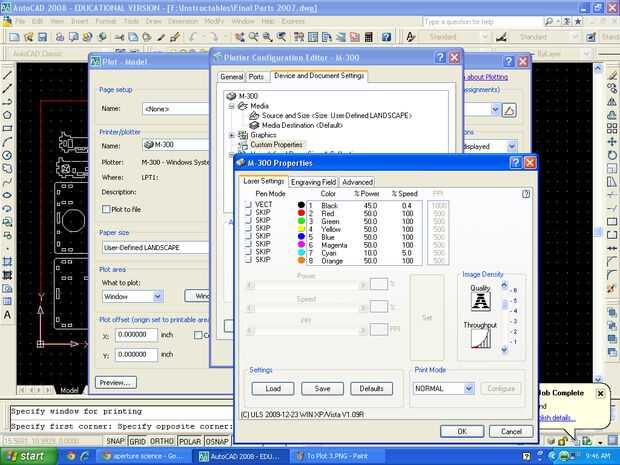Image resolution: width=620 pixels, height=465 pixels.
Task: Select the Polygon draw tool
Action: pos(7,115)
